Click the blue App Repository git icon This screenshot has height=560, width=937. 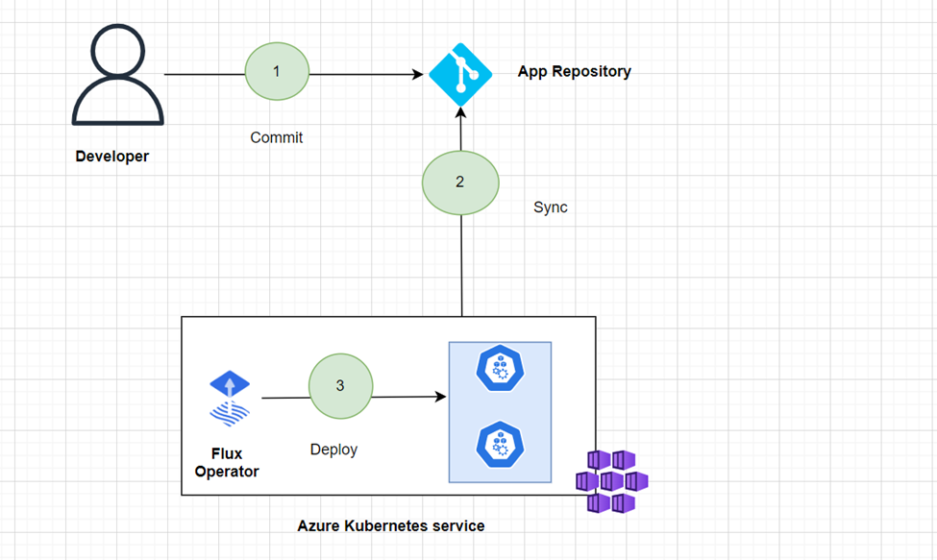[x=461, y=74]
